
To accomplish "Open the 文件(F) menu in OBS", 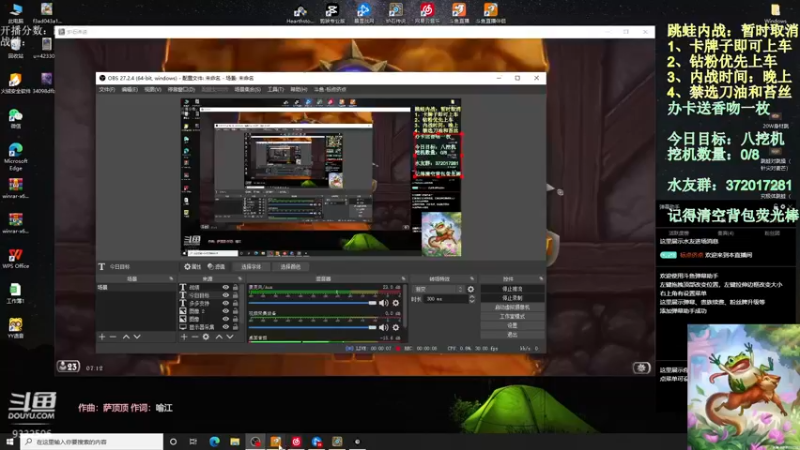I will tap(107, 90).
